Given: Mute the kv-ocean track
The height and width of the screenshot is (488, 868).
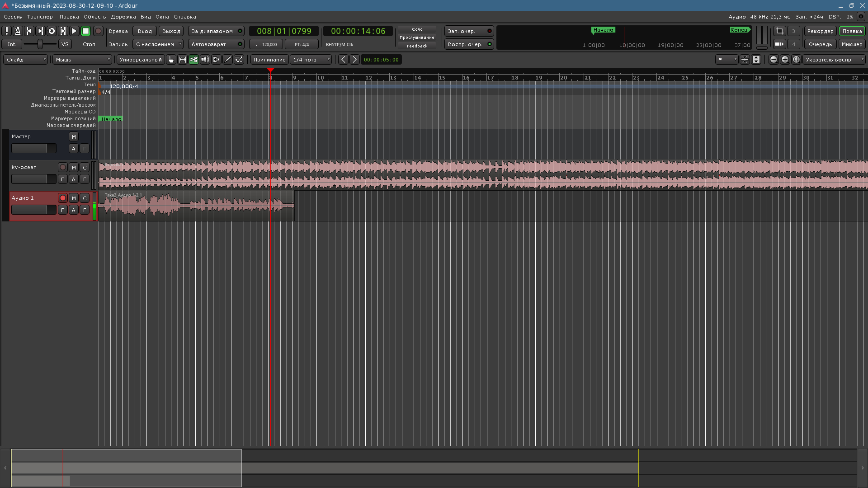Looking at the screenshot, I should [74, 167].
